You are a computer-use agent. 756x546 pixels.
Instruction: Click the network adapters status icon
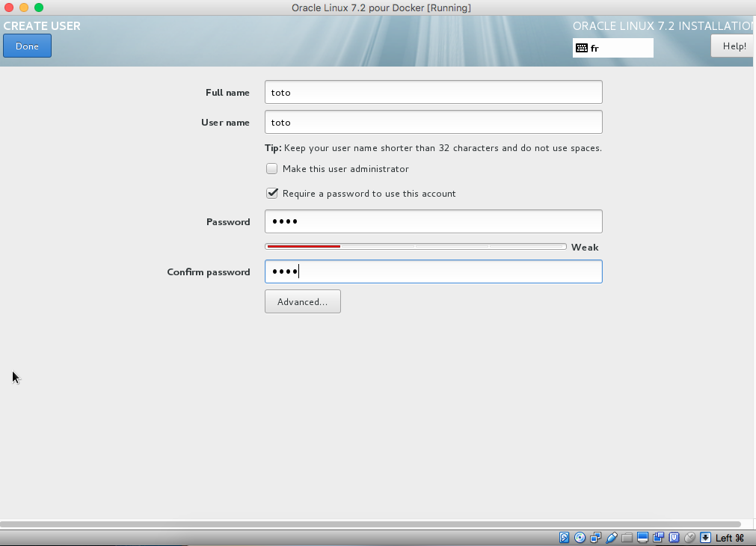point(596,538)
